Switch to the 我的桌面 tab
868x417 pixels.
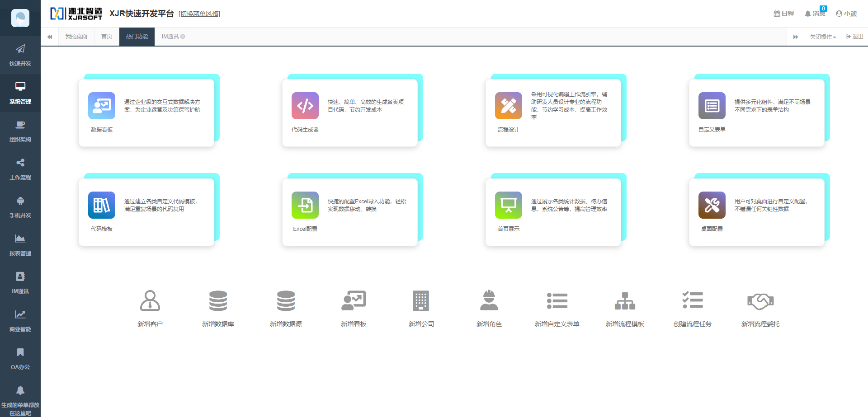coord(76,37)
